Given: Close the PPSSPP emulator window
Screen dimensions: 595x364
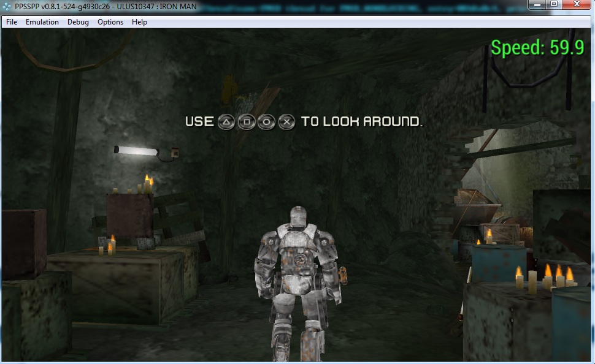Looking at the screenshot, I should 577,5.
